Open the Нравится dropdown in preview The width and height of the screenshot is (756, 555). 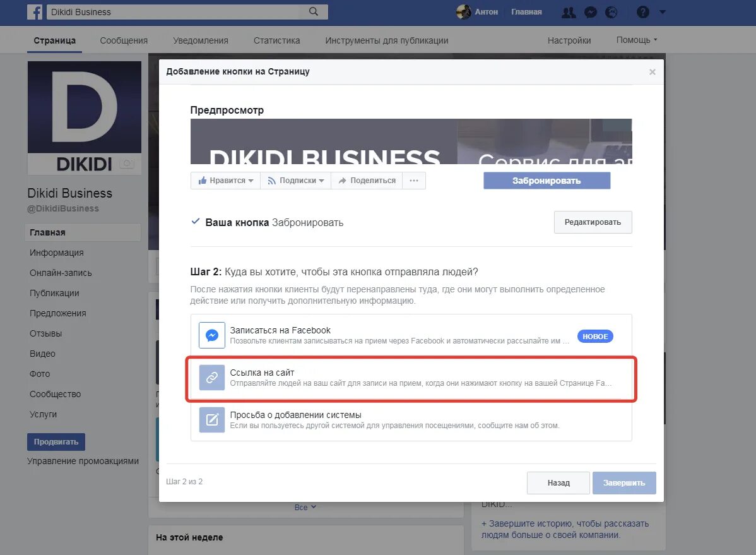(226, 181)
